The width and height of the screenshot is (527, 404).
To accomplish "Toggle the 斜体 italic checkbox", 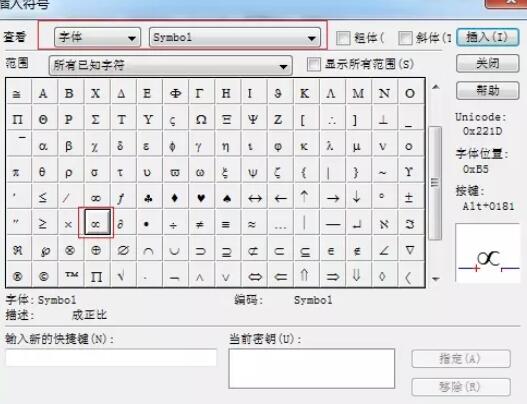I will click(x=405, y=38).
